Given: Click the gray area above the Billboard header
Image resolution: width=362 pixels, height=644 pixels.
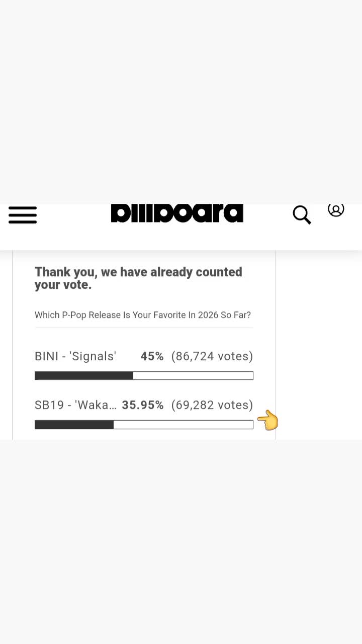Looking at the screenshot, I should pyautogui.click(x=181, y=102).
